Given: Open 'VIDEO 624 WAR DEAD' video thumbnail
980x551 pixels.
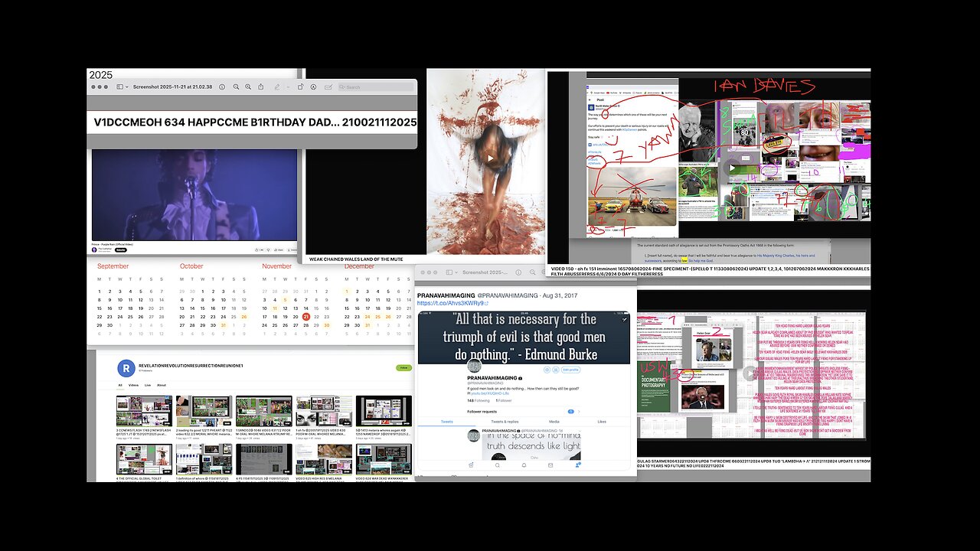Looking at the screenshot, I should [384, 459].
